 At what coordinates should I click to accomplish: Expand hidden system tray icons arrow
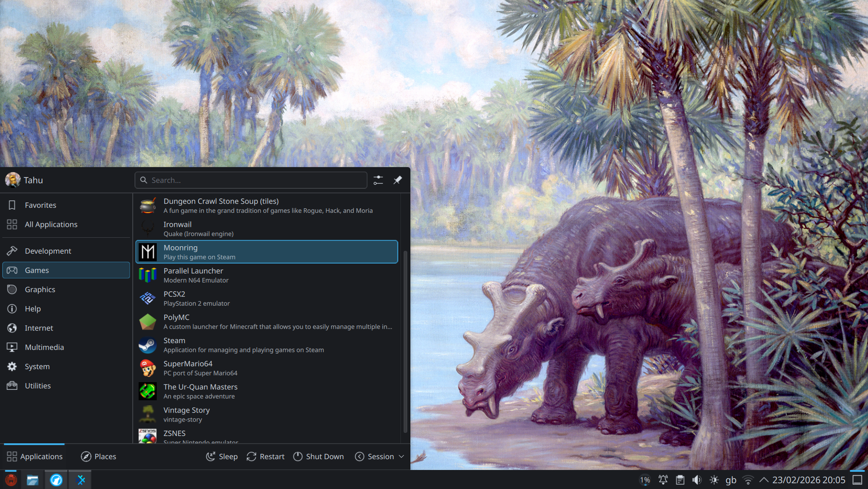click(764, 480)
